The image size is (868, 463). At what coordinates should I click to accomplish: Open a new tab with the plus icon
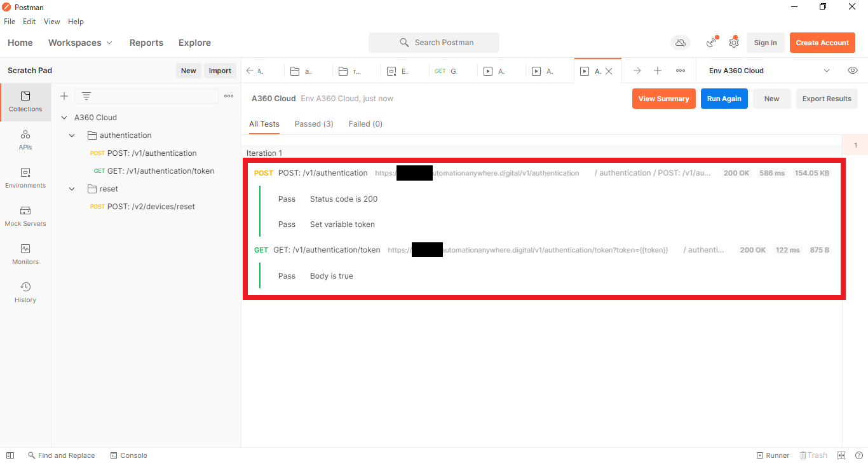[x=658, y=71]
